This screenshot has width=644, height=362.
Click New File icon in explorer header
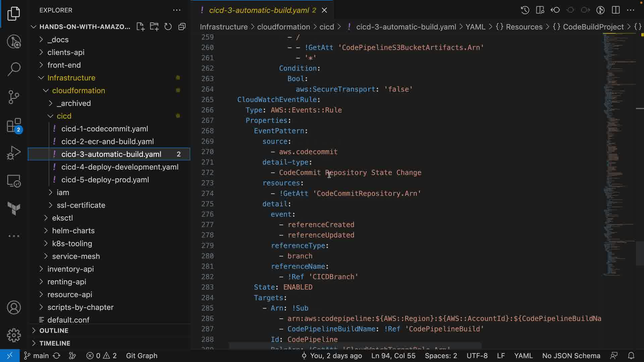point(140,27)
